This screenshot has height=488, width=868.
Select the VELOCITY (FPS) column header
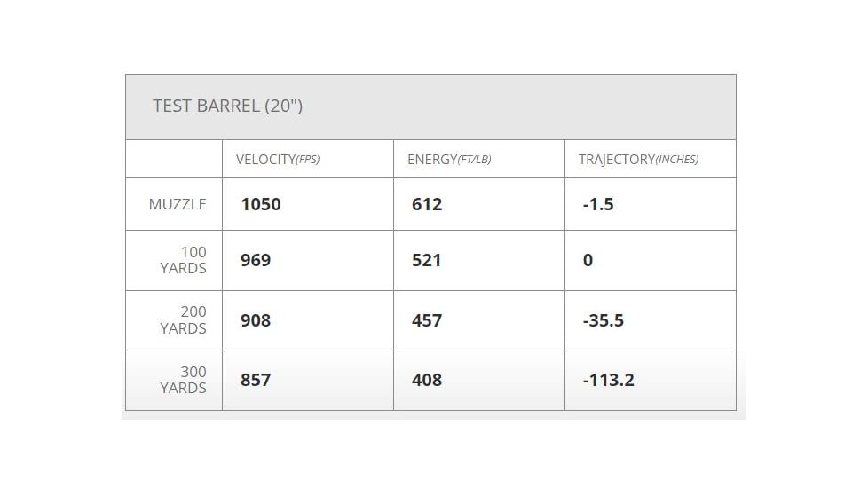pos(278,160)
